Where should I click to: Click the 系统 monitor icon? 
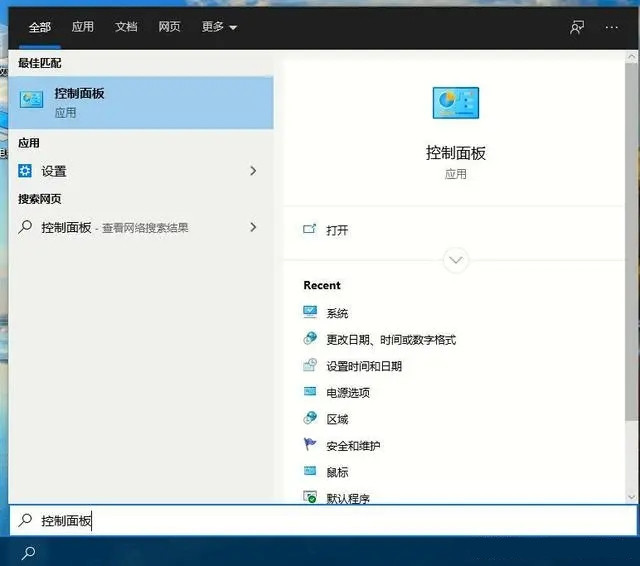tap(310, 312)
